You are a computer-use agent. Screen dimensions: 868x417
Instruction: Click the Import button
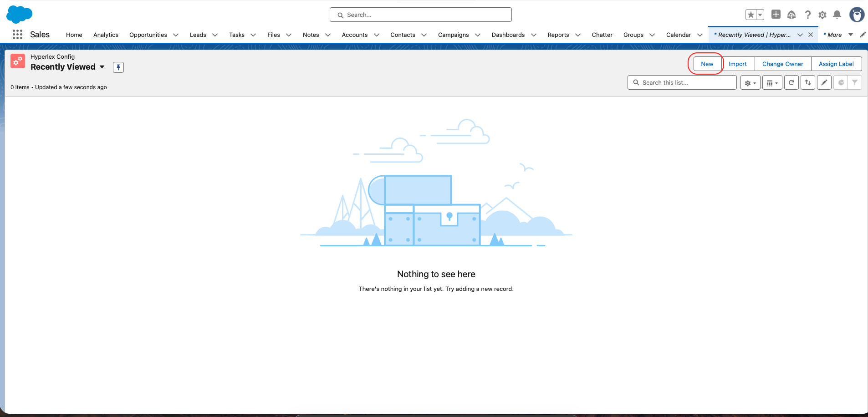738,64
